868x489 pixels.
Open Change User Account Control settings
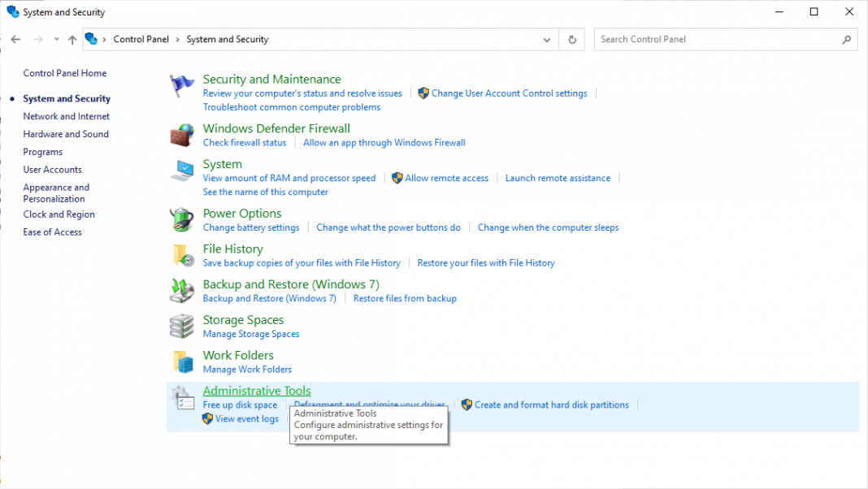click(509, 93)
